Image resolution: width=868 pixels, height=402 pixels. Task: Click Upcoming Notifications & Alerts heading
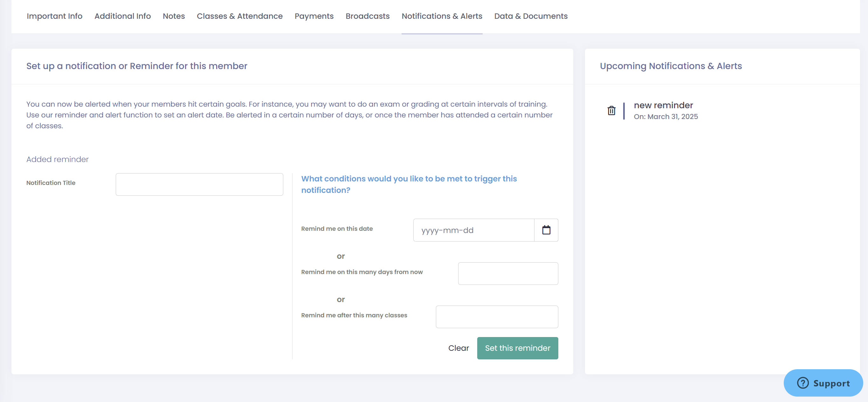(x=671, y=66)
